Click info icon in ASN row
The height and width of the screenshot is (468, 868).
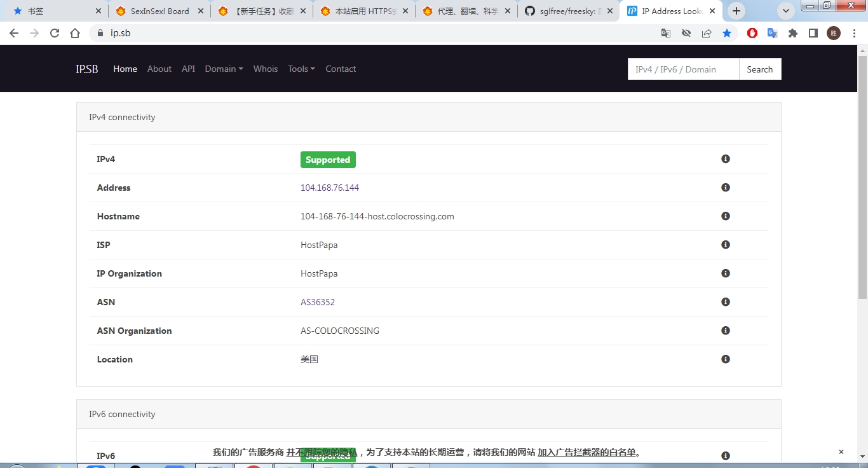click(x=726, y=302)
